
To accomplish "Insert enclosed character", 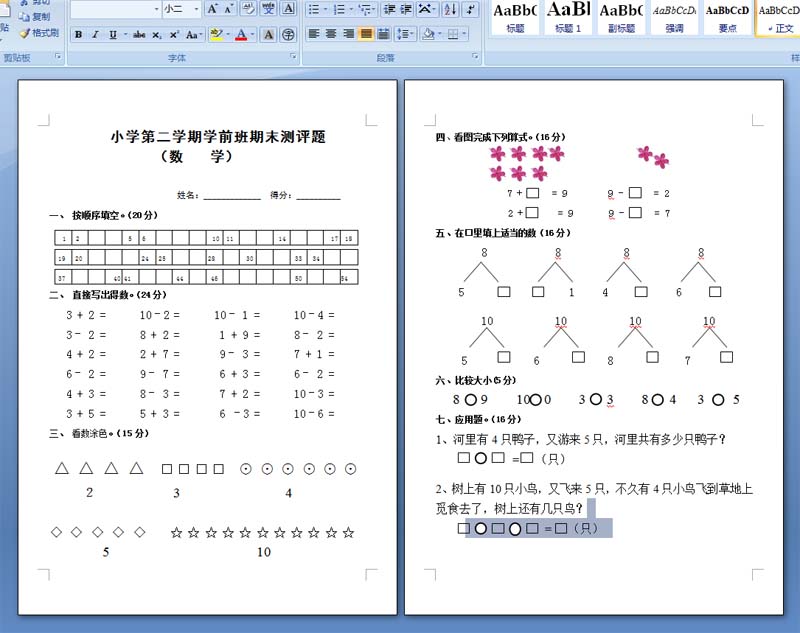I will tap(288, 35).
